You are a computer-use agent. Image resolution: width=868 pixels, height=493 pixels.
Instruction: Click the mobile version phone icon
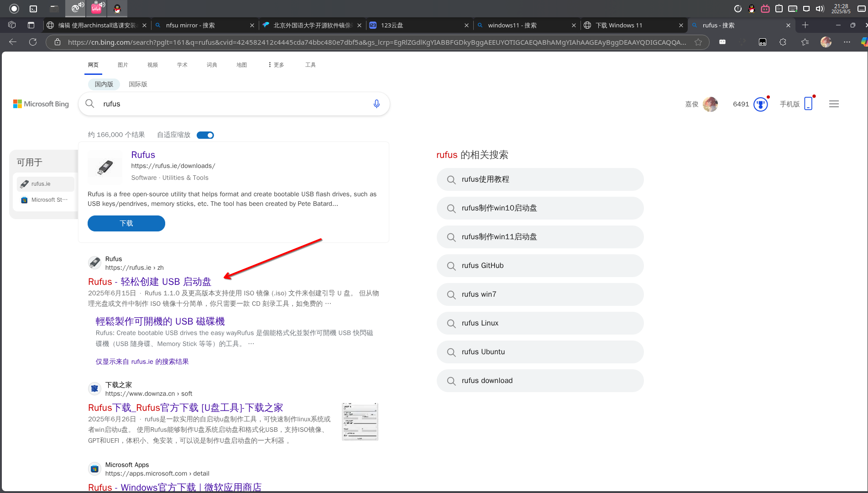tap(808, 104)
